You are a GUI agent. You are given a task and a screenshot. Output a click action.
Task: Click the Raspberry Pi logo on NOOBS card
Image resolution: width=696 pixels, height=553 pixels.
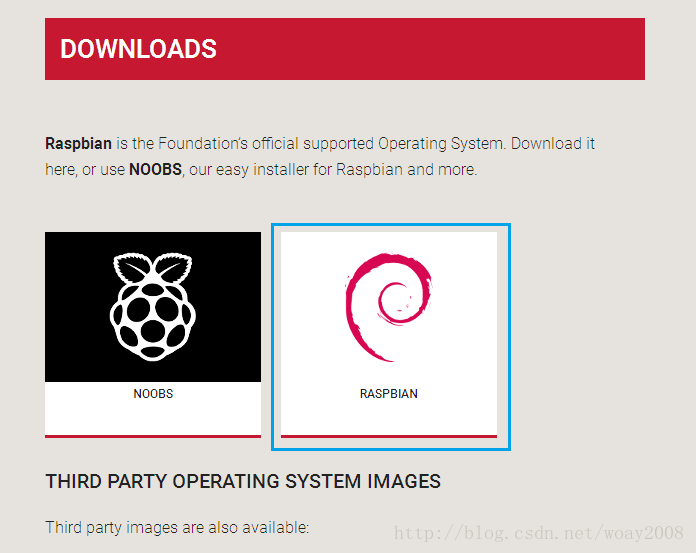(x=153, y=307)
